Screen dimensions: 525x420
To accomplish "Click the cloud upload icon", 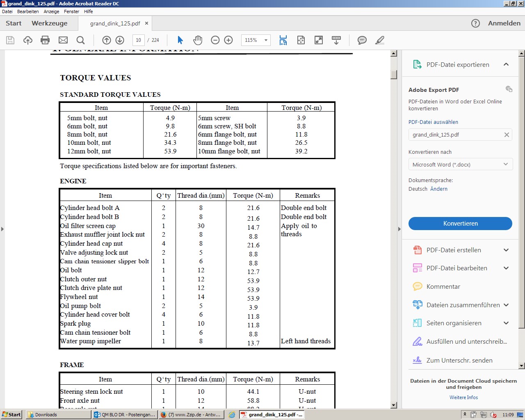I will click(x=27, y=40).
